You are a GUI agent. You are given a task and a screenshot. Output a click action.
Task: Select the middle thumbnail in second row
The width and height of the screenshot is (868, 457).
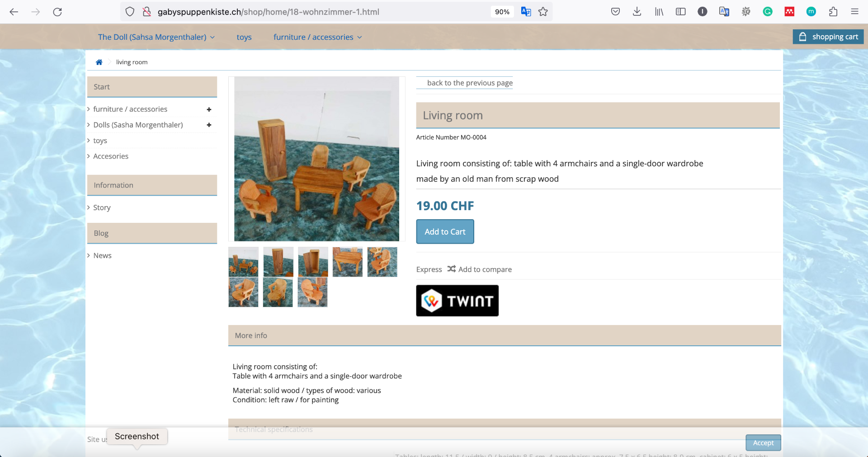[278, 292]
